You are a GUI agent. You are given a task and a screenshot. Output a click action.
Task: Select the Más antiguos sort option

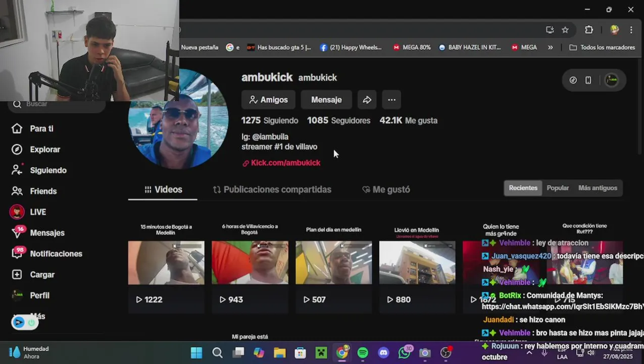[598, 188]
